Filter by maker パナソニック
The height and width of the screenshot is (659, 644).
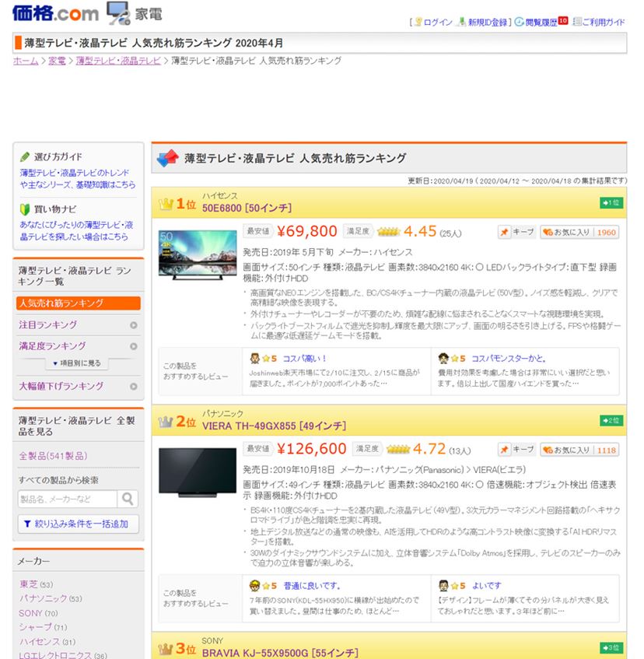[43, 598]
